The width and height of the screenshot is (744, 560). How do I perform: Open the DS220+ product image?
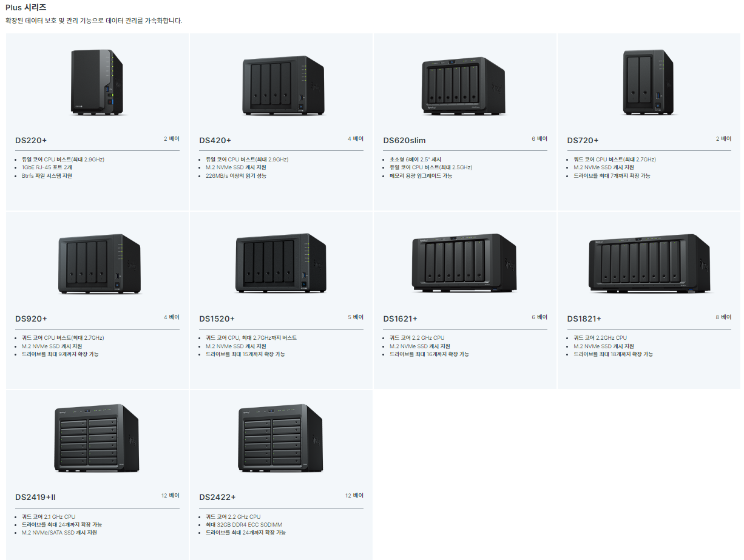(x=98, y=83)
